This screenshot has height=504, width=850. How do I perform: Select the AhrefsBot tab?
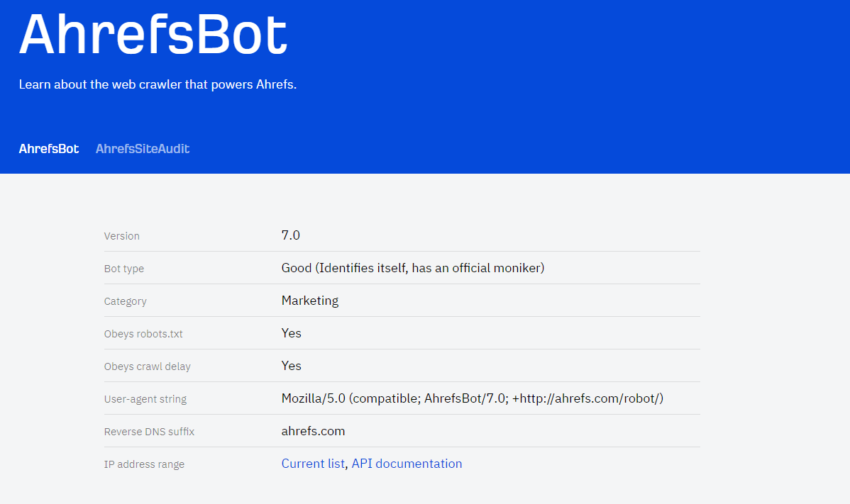point(48,149)
